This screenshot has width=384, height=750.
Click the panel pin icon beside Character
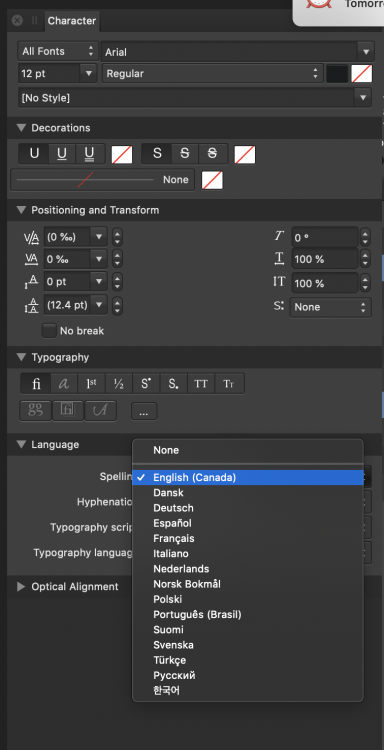pos(34,21)
